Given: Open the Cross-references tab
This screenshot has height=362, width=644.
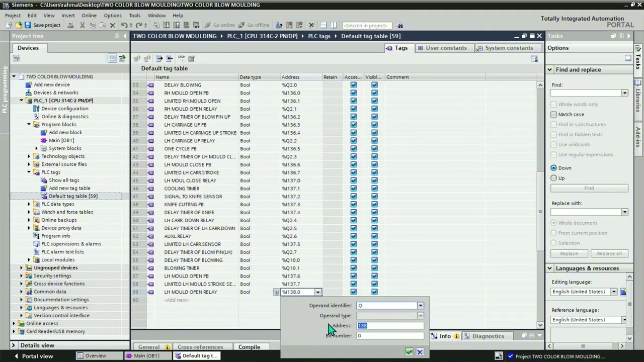Looking at the screenshot, I should coord(200,347).
